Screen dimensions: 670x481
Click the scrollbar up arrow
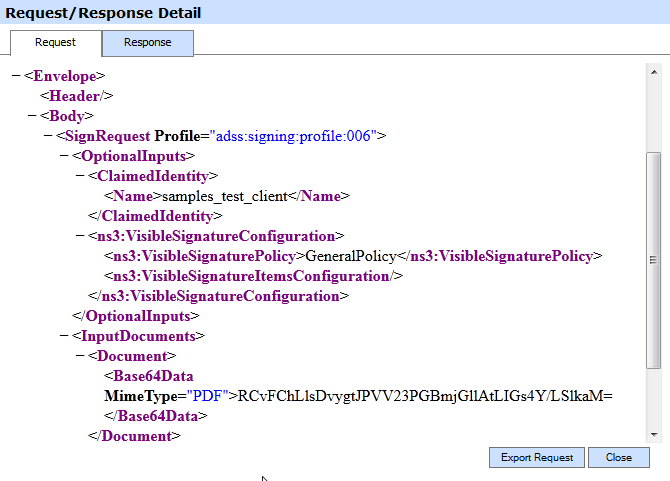654,70
